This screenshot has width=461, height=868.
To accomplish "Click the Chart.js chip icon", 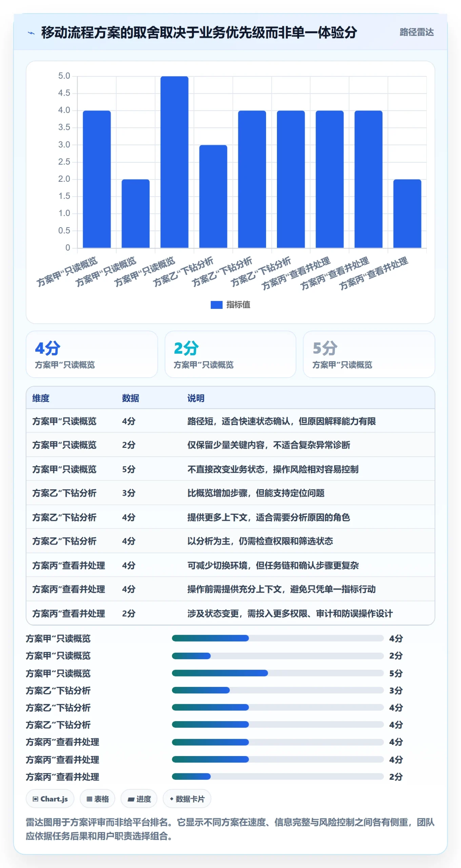I will (x=35, y=799).
